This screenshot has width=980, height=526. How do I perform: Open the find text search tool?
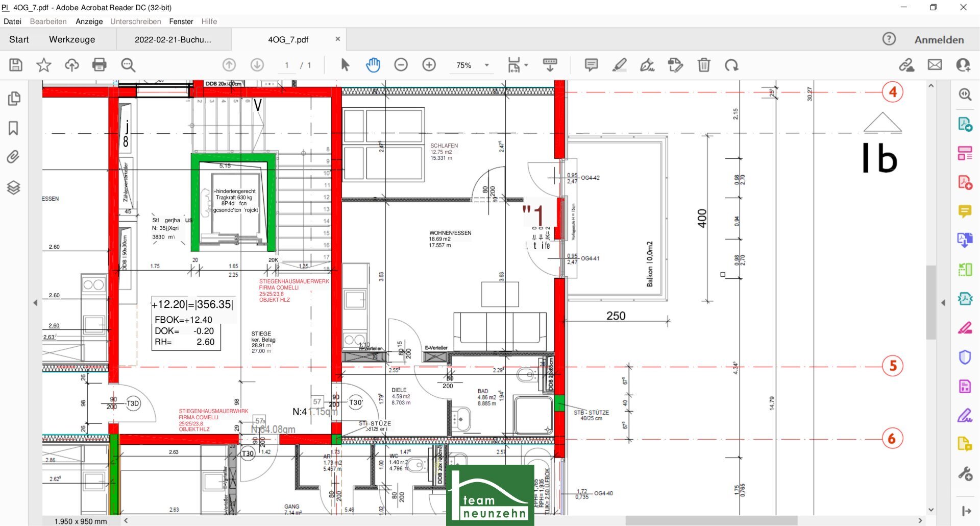[128, 65]
